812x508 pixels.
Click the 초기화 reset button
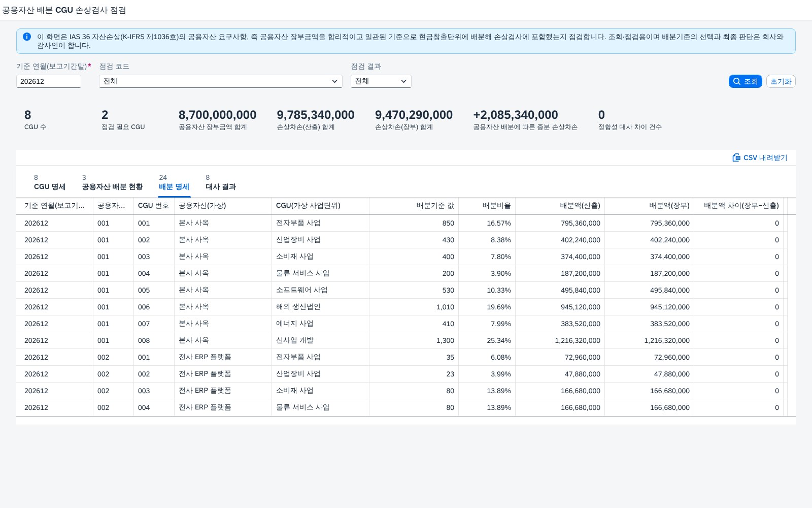pyautogui.click(x=781, y=81)
